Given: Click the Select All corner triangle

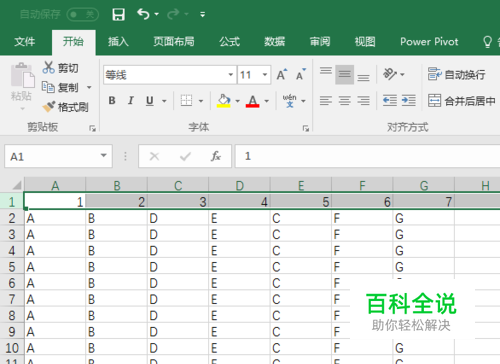Looking at the screenshot, I should click(x=16, y=185).
